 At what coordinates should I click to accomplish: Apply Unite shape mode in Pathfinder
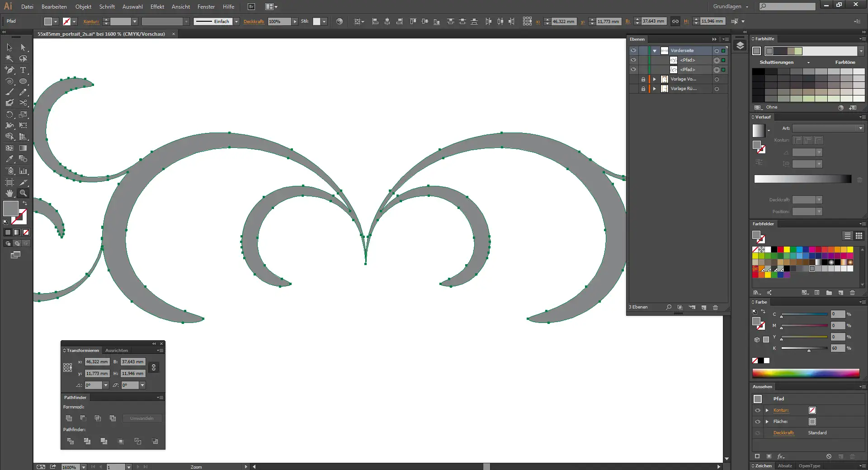[x=70, y=418]
